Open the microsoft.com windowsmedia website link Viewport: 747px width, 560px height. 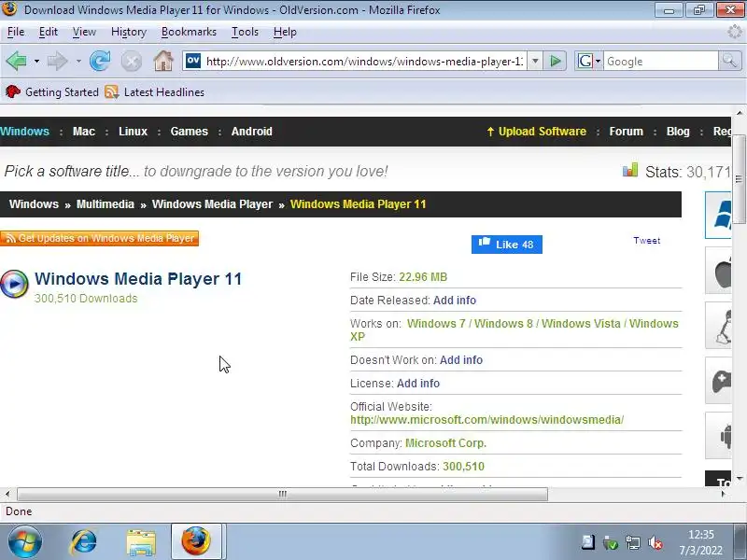pos(486,420)
